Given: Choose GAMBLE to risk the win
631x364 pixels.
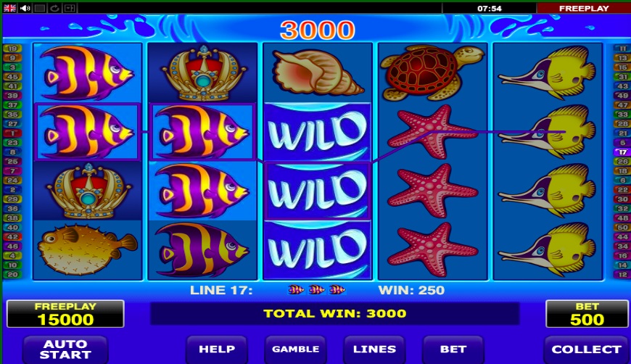Looking at the screenshot, I should click(295, 349).
